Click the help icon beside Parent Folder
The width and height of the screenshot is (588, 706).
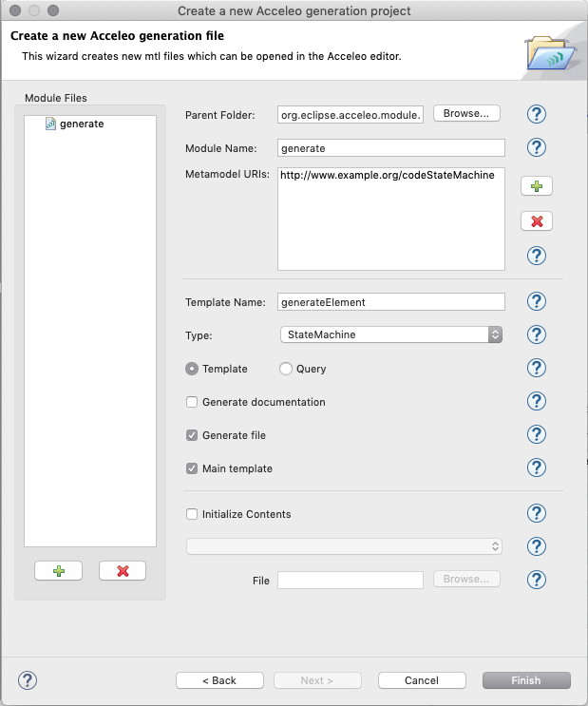pyautogui.click(x=537, y=114)
